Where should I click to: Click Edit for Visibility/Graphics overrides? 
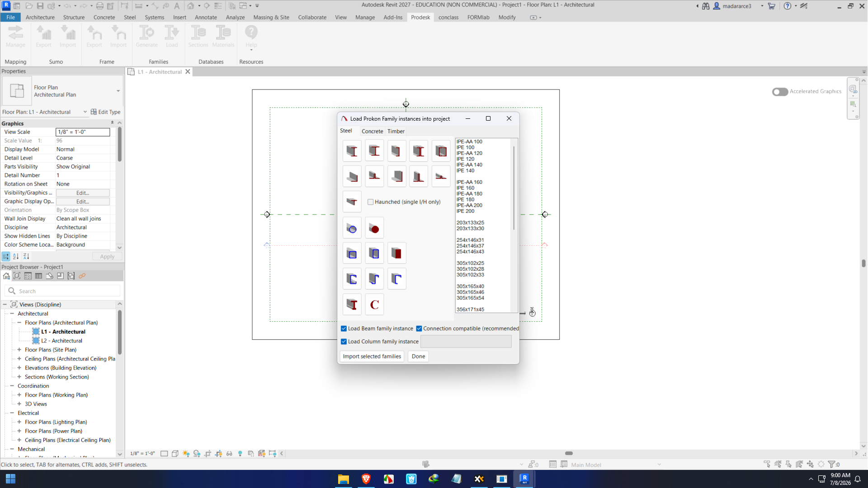click(83, 193)
